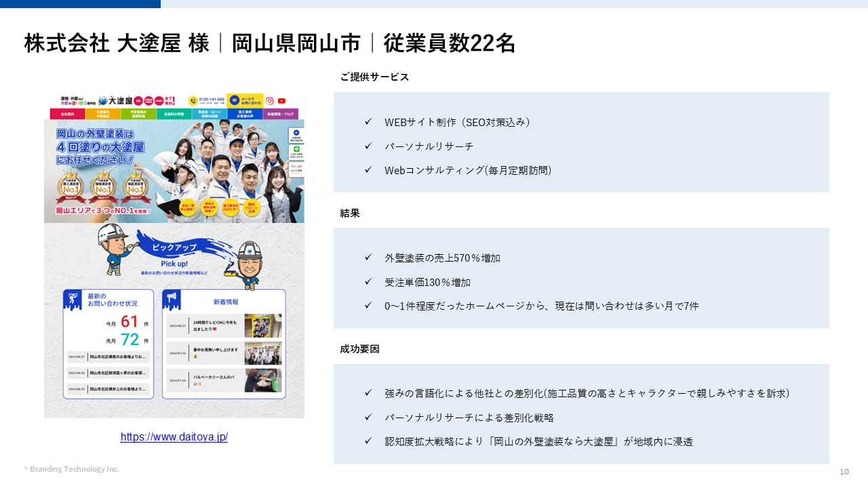Open the https://www.daitoya.jp/ hyperlink

[x=174, y=437]
